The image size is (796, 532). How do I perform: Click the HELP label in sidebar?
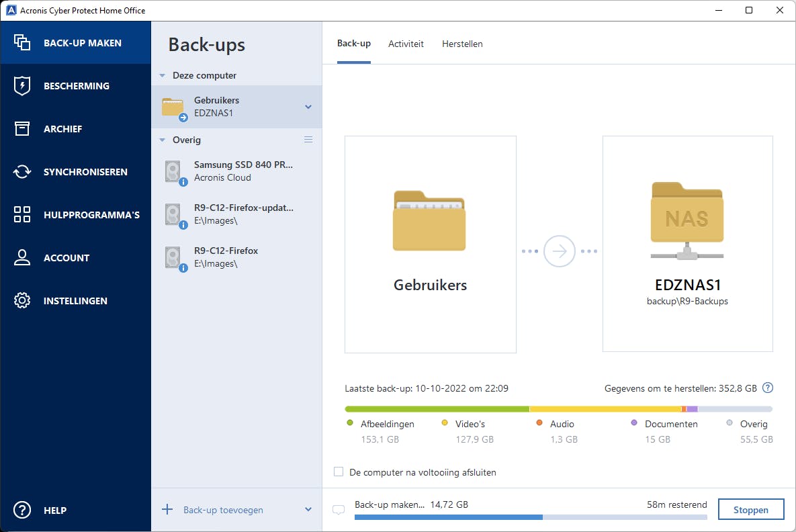point(55,511)
